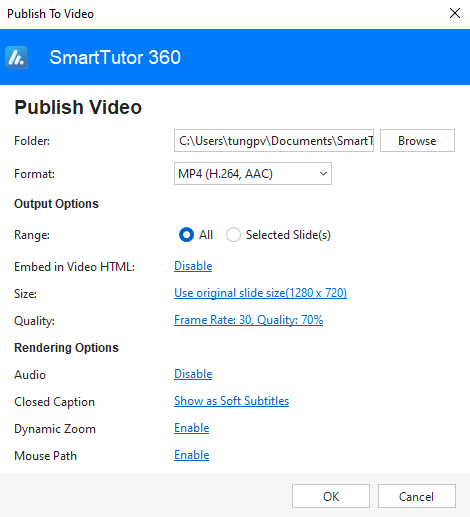Click the Dynamic Zoom Enable link
This screenshot has height=517, width=470.
click(192, 428)
